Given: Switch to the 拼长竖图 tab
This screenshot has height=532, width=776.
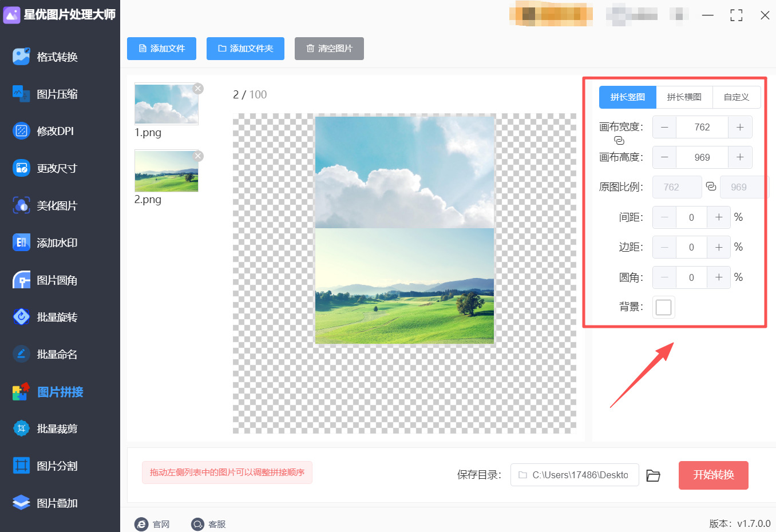Looking at the screenshot, I should click(x=628, y=97).
